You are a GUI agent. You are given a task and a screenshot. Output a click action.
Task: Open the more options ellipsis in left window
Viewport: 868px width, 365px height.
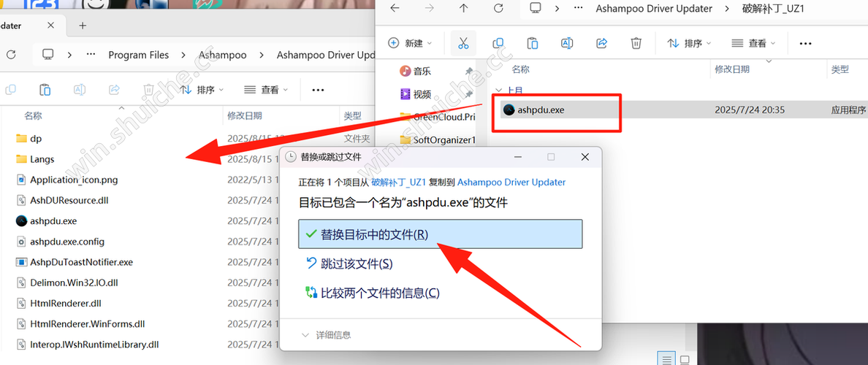318,89
